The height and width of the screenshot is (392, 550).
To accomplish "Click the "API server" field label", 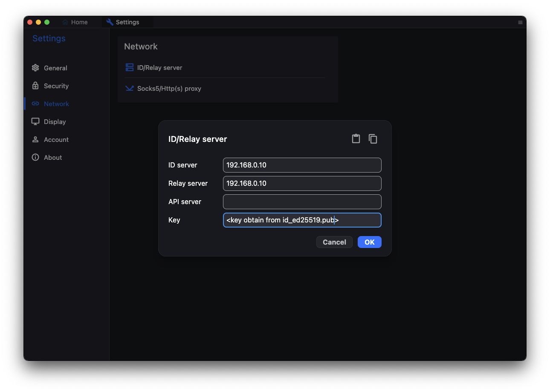I will (x=185, y=202).
